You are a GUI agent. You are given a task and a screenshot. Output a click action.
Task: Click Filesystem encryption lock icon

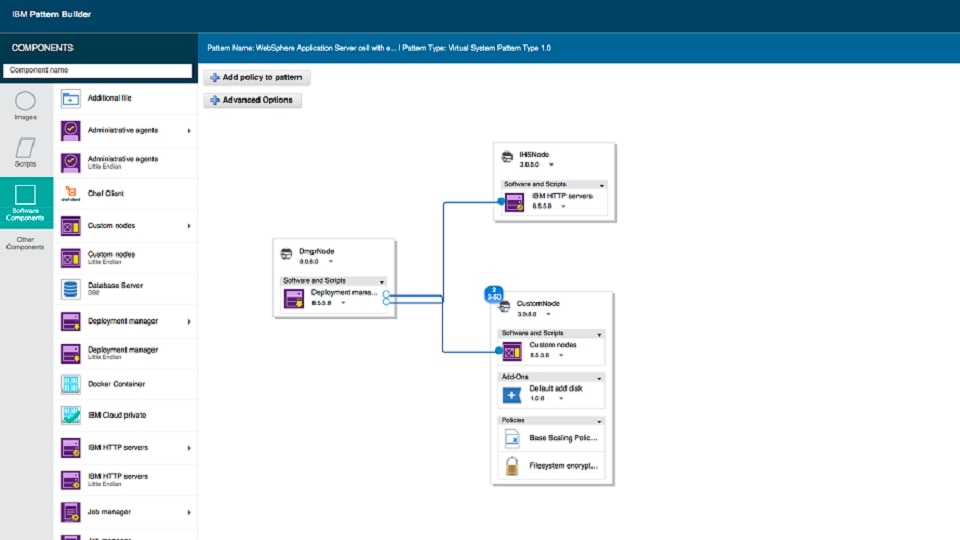(x=512, y=466)
